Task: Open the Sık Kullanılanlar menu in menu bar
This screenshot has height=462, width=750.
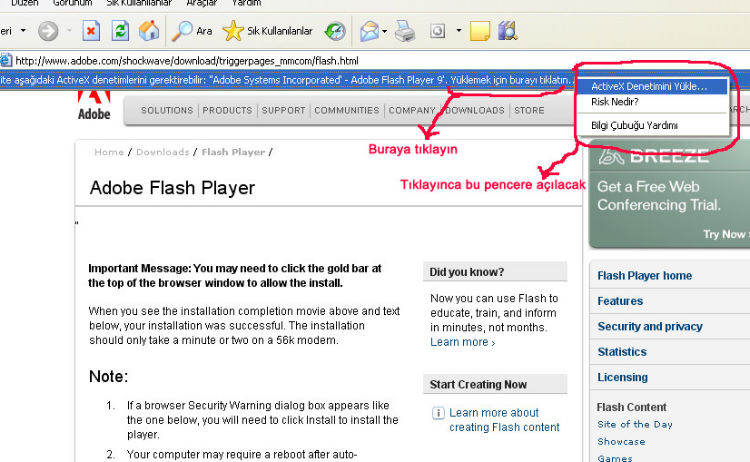Action: point(139,3)
